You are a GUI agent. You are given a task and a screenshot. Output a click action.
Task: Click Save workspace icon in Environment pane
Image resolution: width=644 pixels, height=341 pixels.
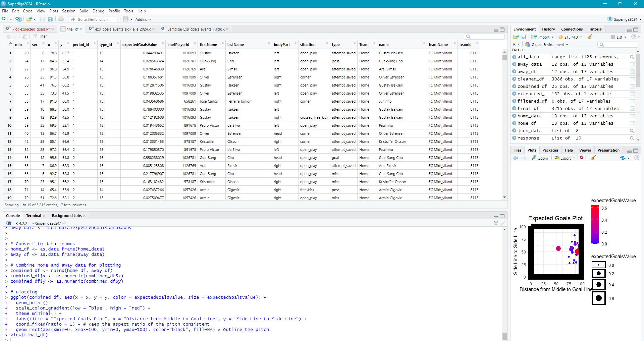coord(524,37)
